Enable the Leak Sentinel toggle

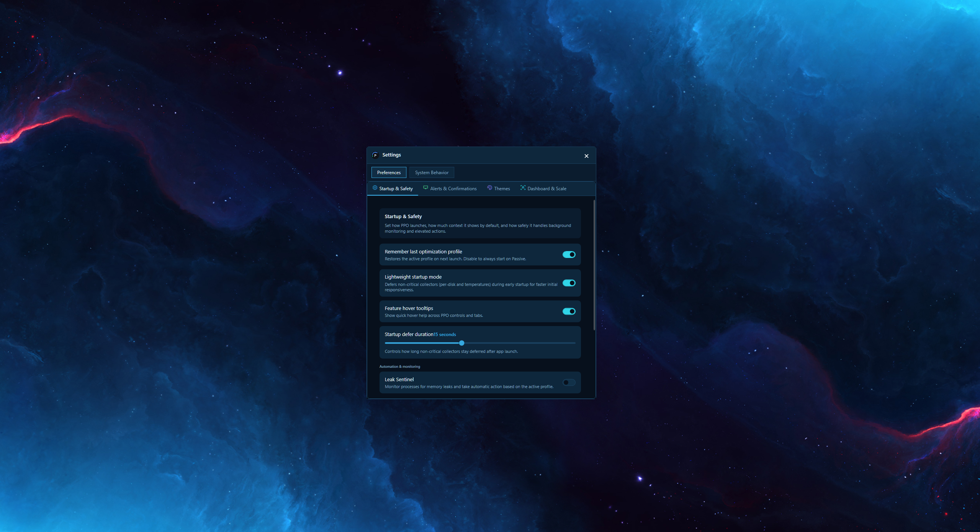569,383
